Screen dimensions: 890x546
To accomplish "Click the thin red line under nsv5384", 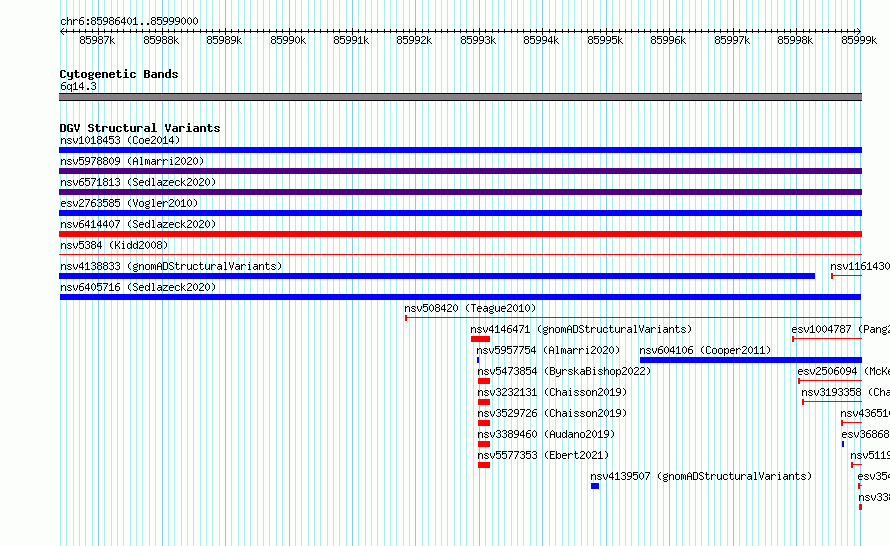I will (x=460, y=255).
